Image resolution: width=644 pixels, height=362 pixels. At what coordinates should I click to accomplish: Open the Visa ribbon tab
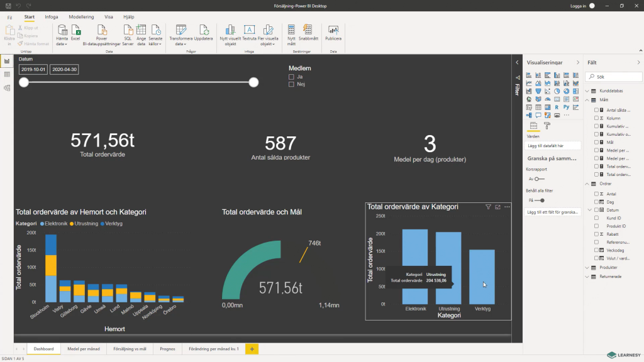point(108,17)
